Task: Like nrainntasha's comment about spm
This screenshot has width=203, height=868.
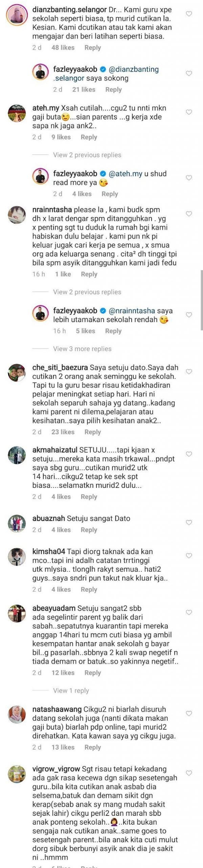Action: [x=189, y=214]
